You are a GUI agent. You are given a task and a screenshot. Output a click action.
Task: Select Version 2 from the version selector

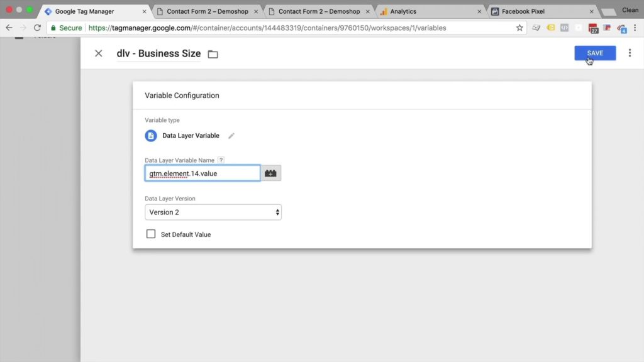(x=213, y=212)
